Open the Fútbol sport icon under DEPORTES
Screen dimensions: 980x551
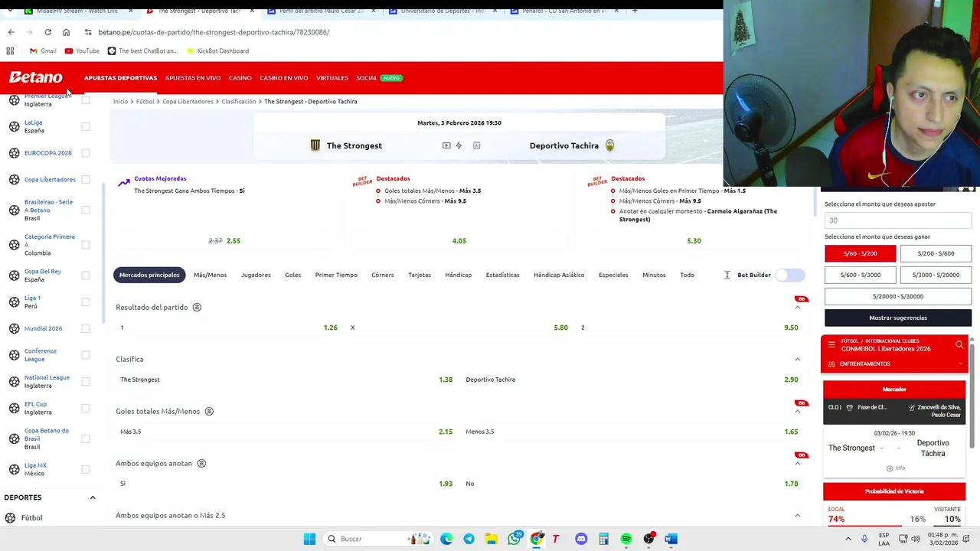(10, 518)
